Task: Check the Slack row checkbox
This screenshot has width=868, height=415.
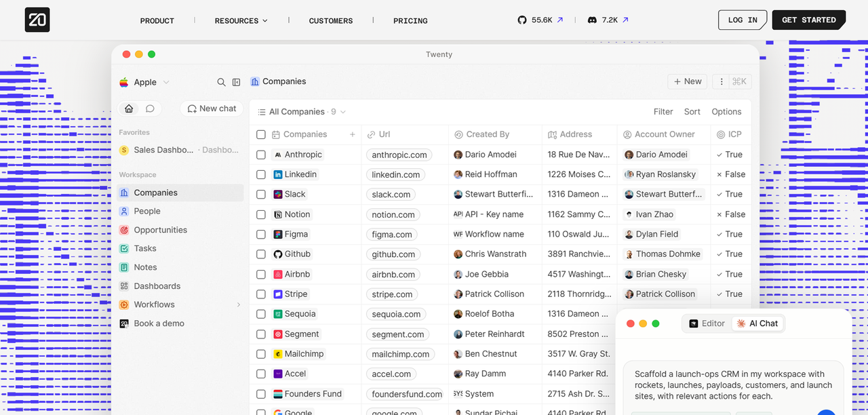Action: tap(261, 194)
